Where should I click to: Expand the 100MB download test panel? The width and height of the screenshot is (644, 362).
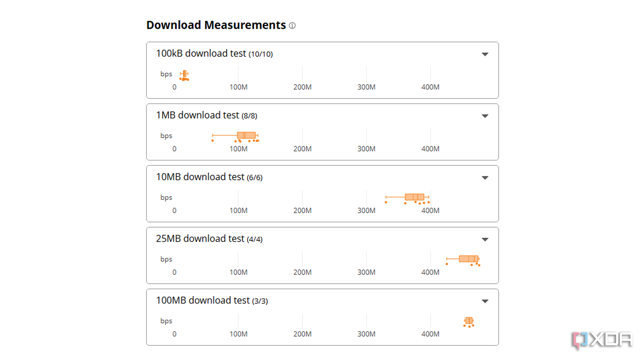click(x=485, y=301)
